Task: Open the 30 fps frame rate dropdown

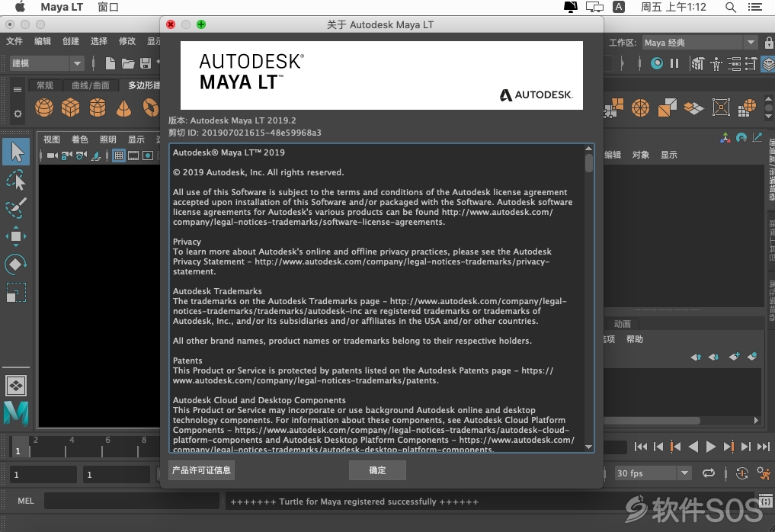Action: [x=652, y=473]
